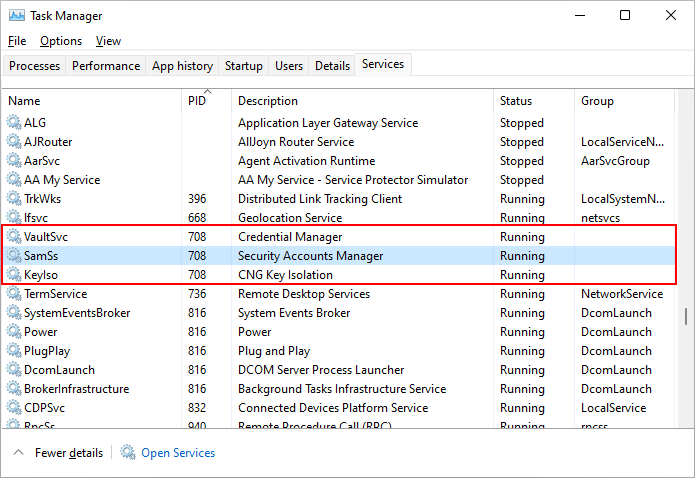Viewport: 695px width, 478px height.
Task: Click Credential Manager description
Action: pyautogui.click(x=290, y=237)
